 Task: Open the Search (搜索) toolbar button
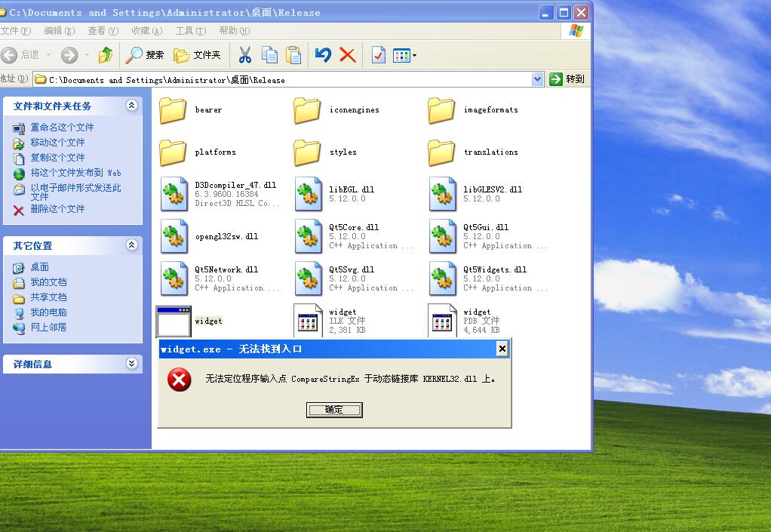(145, 55)
